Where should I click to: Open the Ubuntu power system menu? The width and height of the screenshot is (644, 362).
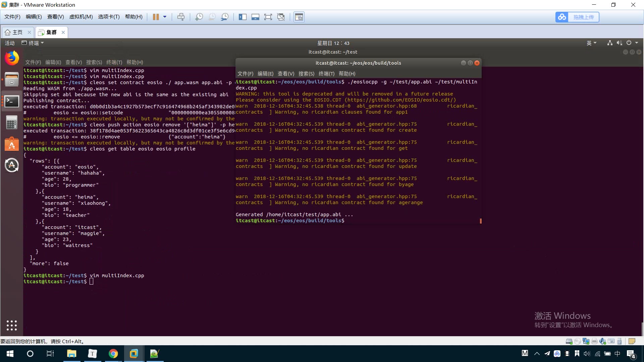coord(632,43)
